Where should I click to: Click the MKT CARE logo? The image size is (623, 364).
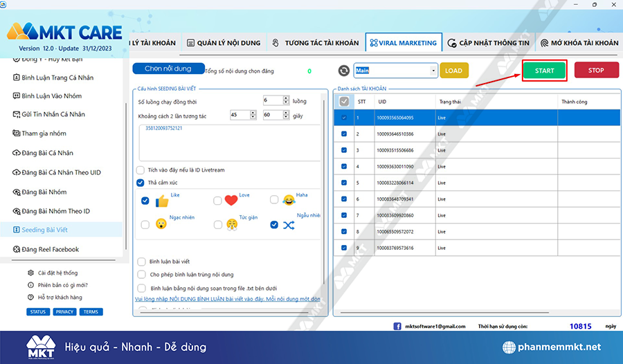click(64, 33)
